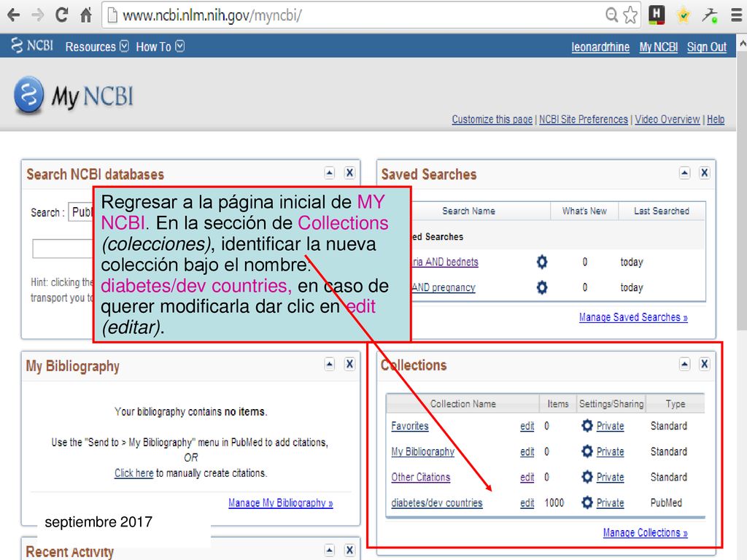Open the Favorites collection
Image resolution: width=747 pixels, height=560 pixels.
tap(410, 426)
